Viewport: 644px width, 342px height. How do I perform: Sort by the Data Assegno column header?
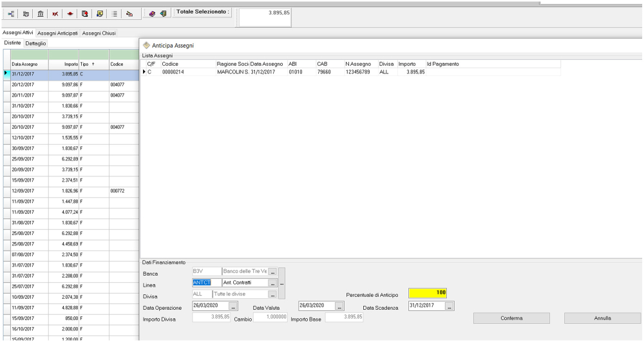pyautogui.click(x=24, y=64)
